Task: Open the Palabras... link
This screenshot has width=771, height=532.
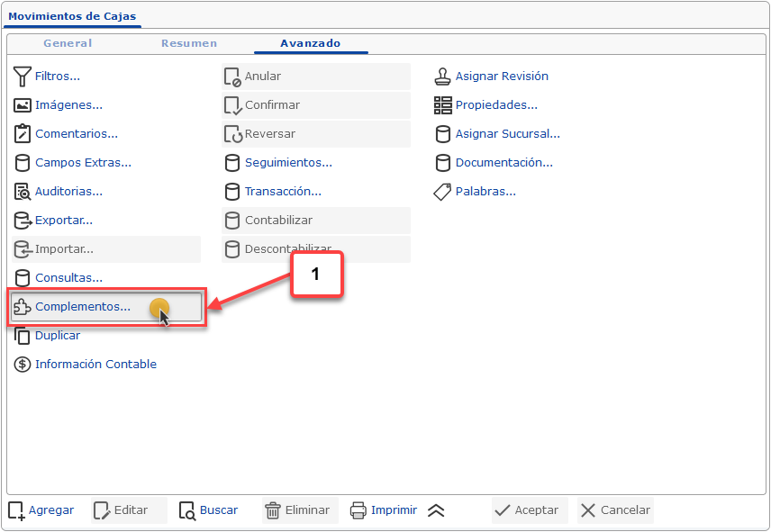Action: 485,192
